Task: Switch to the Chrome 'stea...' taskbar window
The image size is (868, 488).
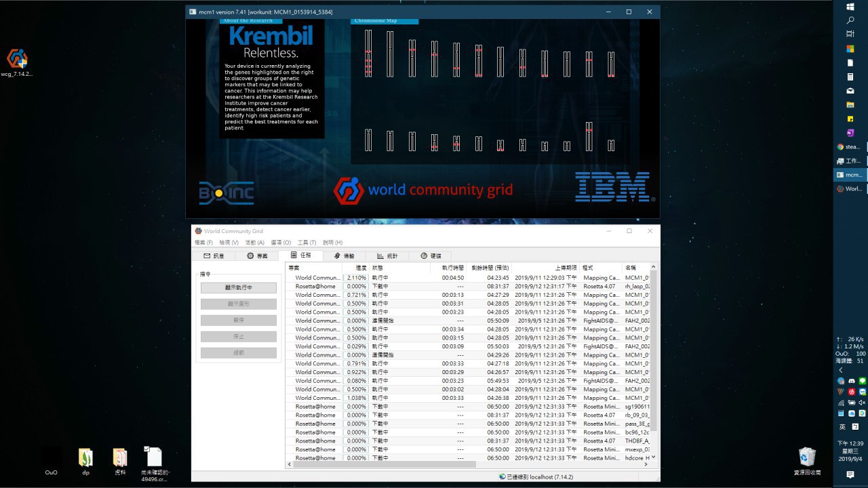Action: 850,146
